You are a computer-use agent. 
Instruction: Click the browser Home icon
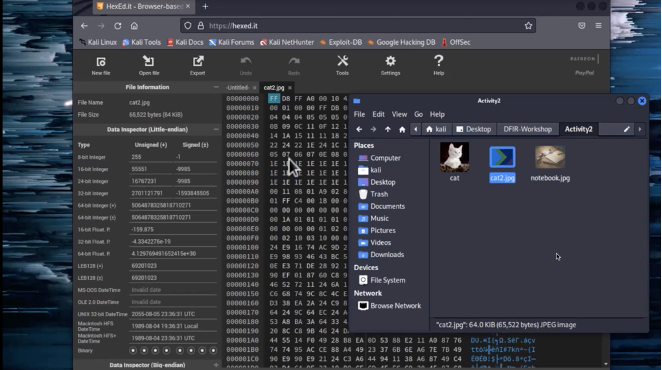(x=134, y=26)
